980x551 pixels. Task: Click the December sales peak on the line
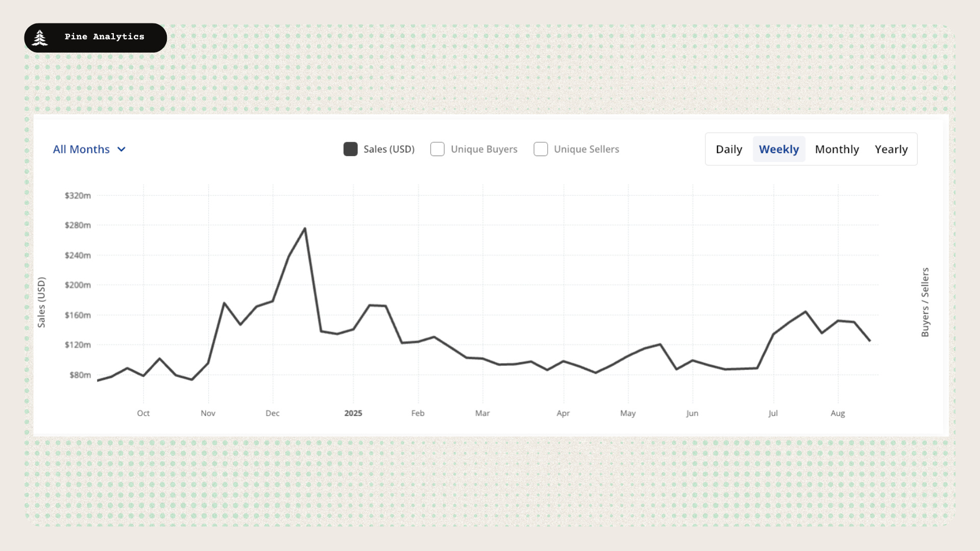[x=305, y=228]
